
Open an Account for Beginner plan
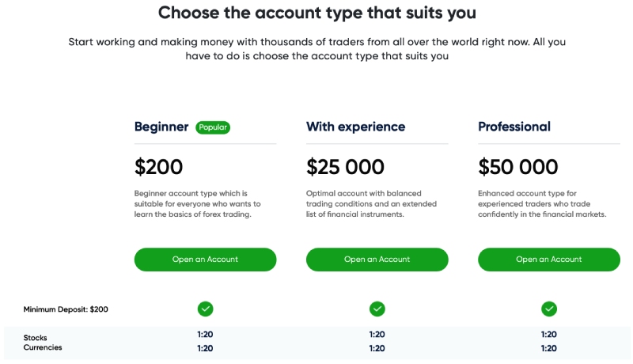pos(205,260)
